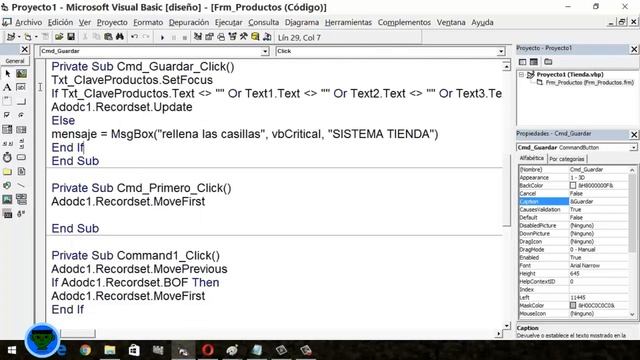Open the Data View window icon
The image size is (640, 360).
click(x=255, y=37)
